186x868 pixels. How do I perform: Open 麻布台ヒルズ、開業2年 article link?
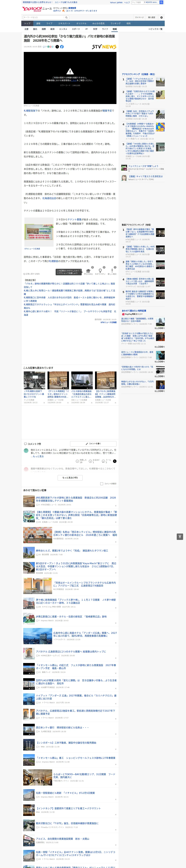pyautogui.click(x=72, y=551)
